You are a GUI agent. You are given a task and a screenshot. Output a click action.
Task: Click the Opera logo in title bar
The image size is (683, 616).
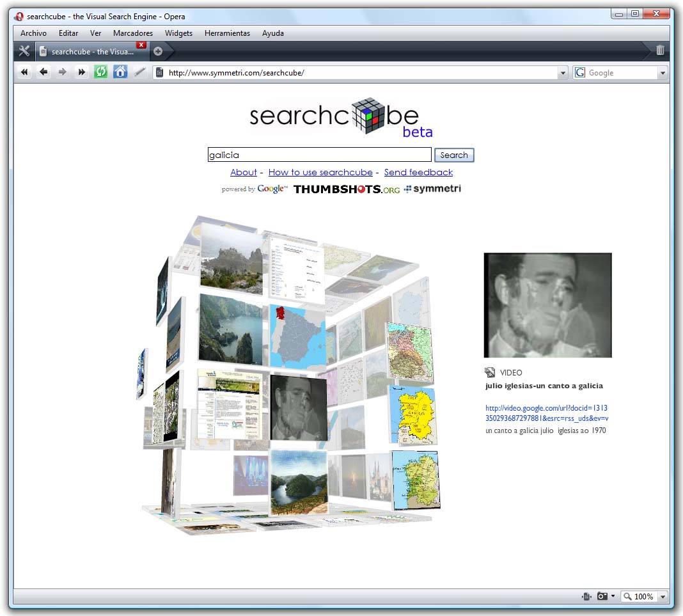tap(19, 17)
